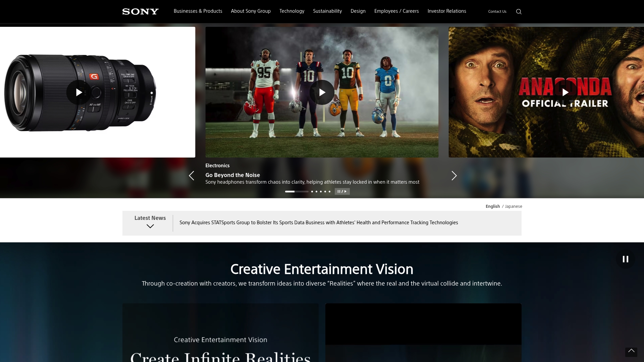Viewport: 644px width, 362px height.
Task: Open the Investor Relations menu item
Action: coord(447,11)
